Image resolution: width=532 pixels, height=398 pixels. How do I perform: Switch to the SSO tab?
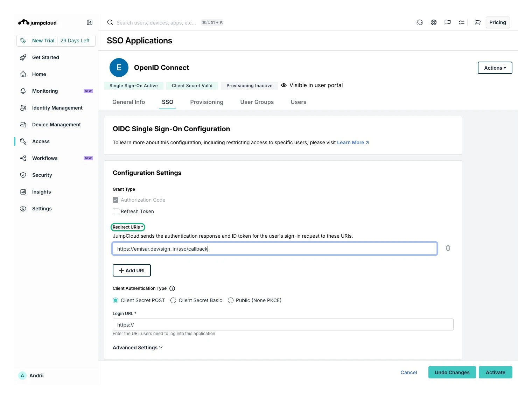pyautogui.click(x=167, y=102)
